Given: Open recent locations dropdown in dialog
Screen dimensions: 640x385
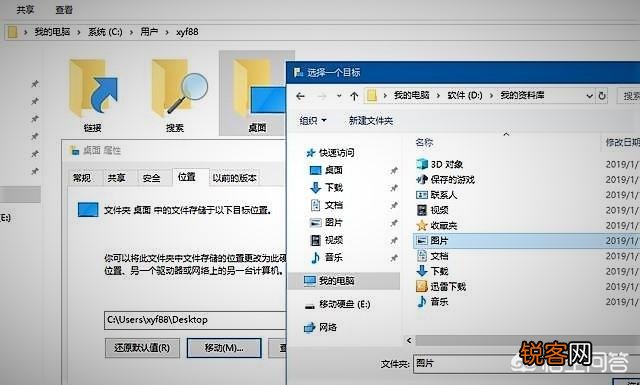Looking at the screenshot, I should [x=339, y=96].
